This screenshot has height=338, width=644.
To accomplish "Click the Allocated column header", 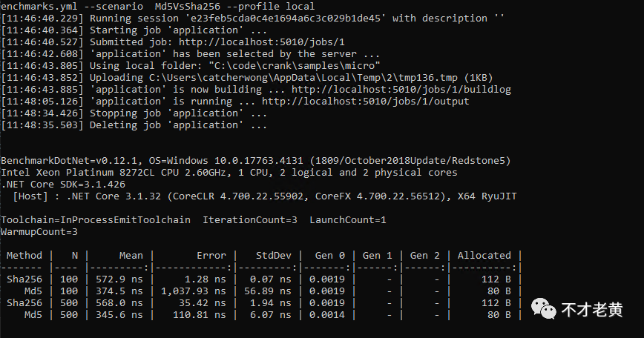I will click(x=484, y=255).
